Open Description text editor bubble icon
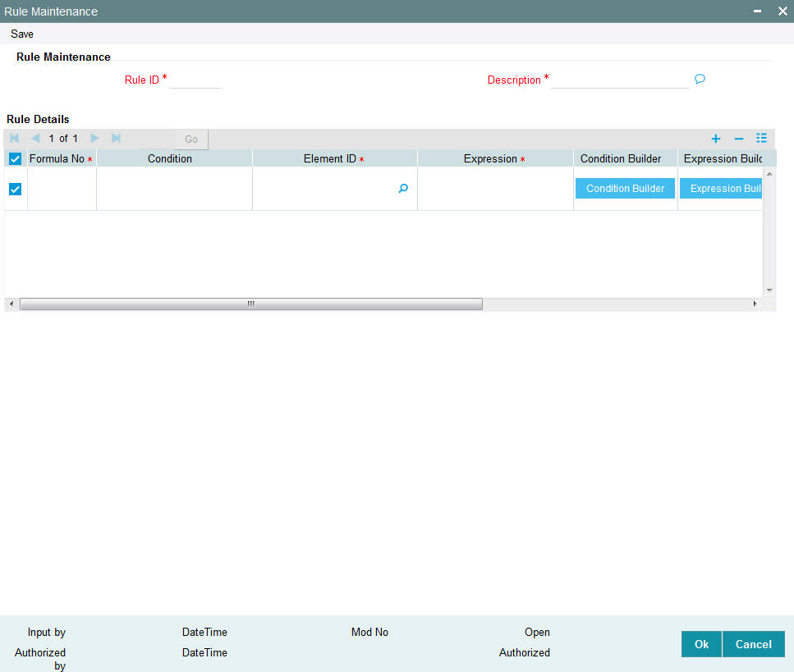Screen dimensions: 794x672 pos(700,79)
